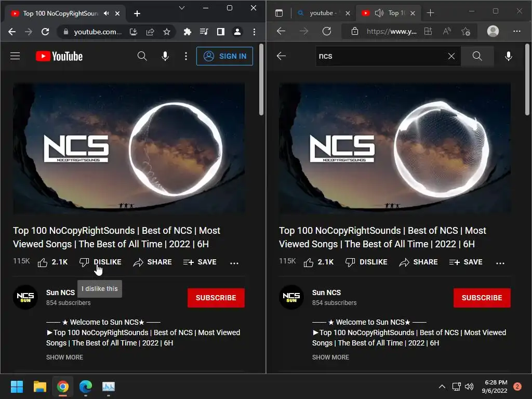Open Chrome profile icon

pos(237,32)
